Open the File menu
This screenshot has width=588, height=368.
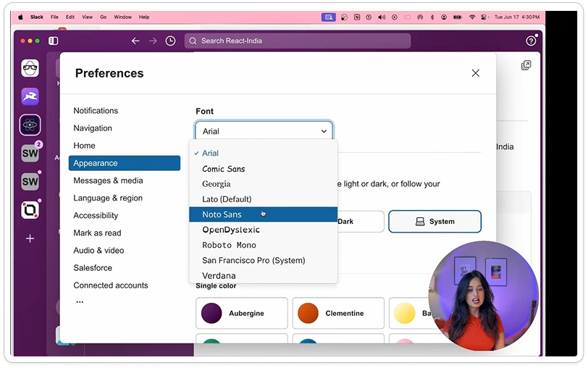coord(54,17)
